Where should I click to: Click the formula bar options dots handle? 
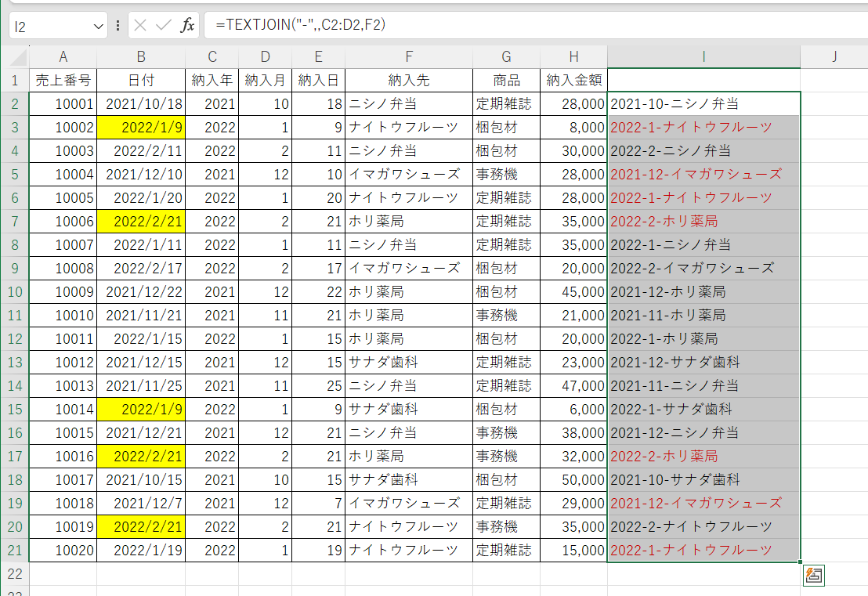118,26
